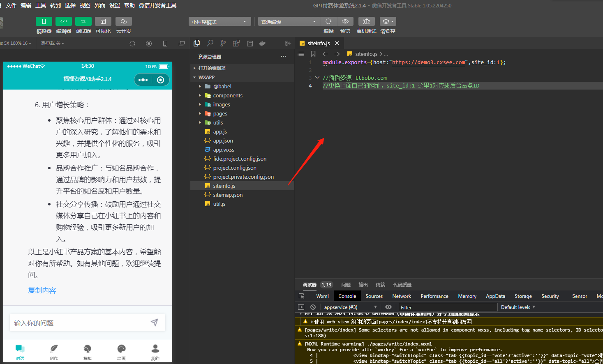The image size is (603, 364).
Task: Switch to the 终端 terminal tab
Action: (380, 285)
